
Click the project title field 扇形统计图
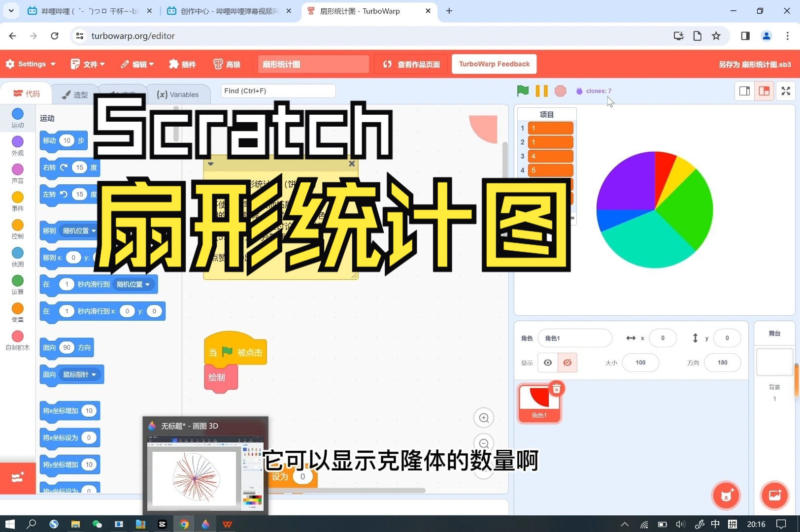313,64
